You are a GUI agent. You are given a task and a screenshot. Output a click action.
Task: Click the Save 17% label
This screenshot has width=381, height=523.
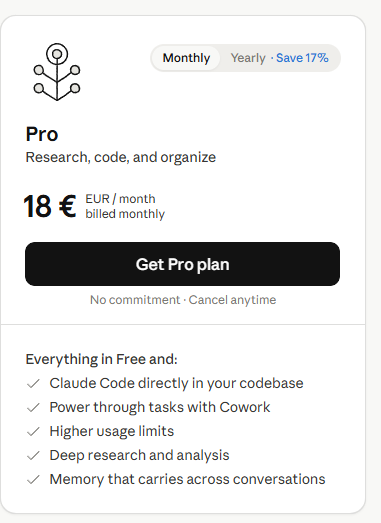pyautogui.click(x=302, y=58)
